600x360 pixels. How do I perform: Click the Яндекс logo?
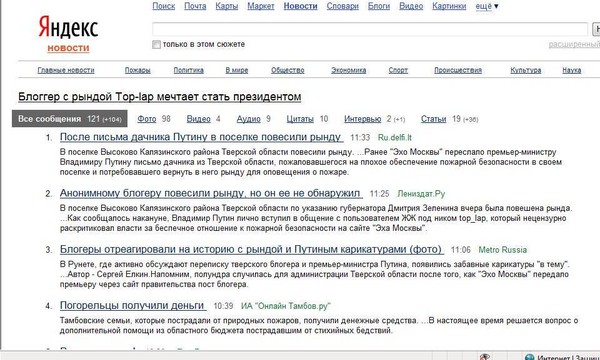[68, 27]
